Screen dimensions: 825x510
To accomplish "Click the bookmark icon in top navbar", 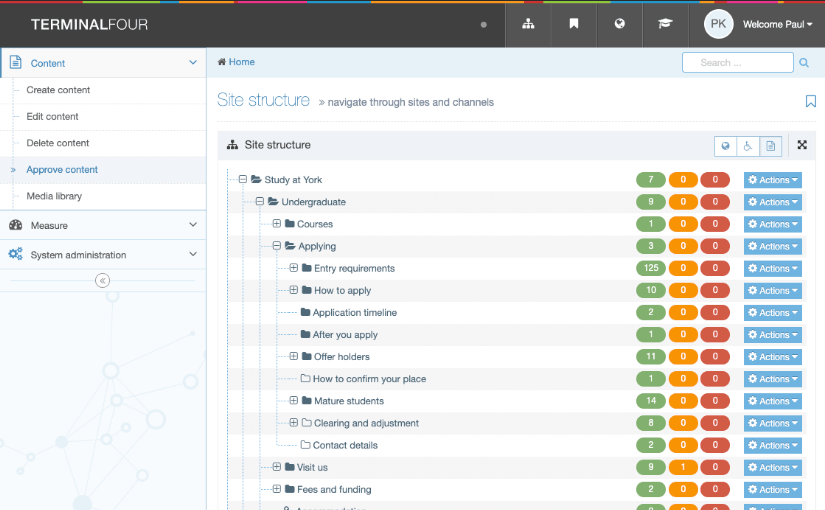I will tap(574, 24).
